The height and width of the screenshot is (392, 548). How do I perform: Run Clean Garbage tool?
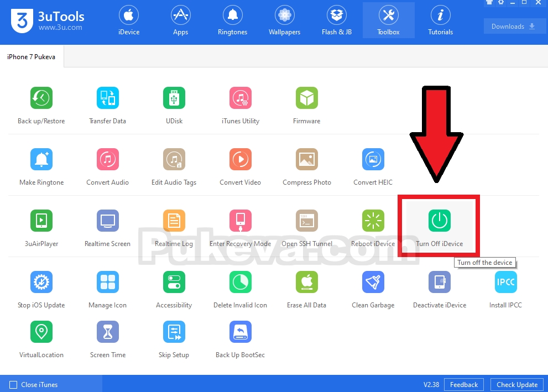(x=373, y=282)
